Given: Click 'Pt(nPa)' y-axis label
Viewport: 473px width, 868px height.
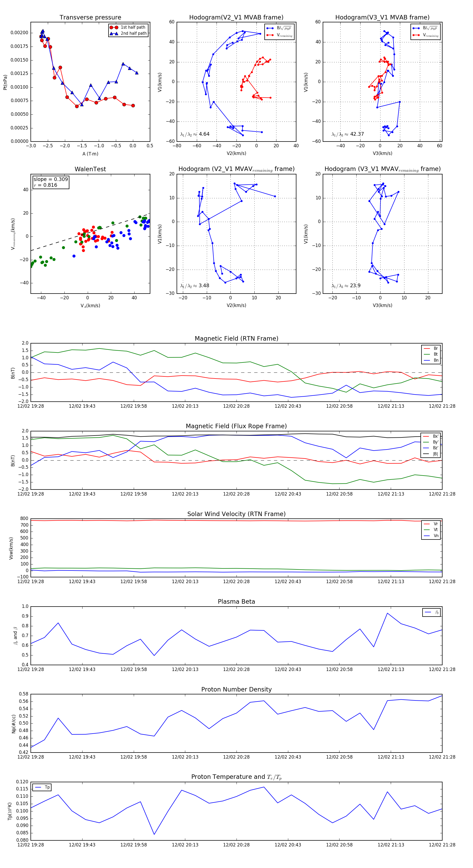Looking at the screenshot, I should pyautogui.click(x=5, y=82).
